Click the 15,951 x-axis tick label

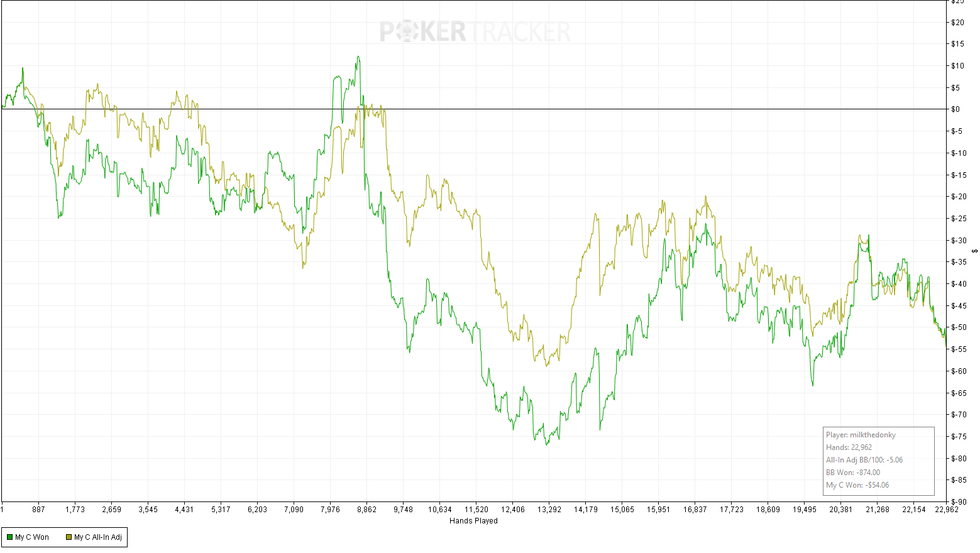659,510
